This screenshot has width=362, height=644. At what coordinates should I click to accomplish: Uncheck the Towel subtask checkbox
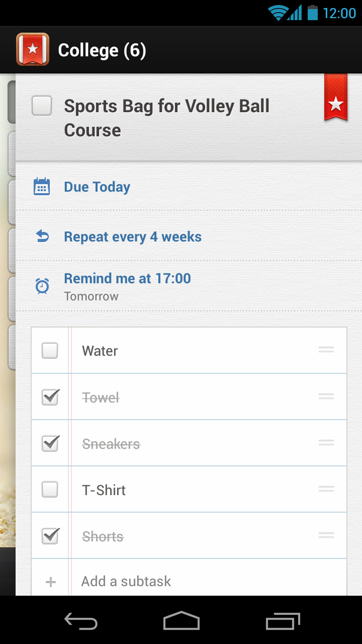point(50,397)
